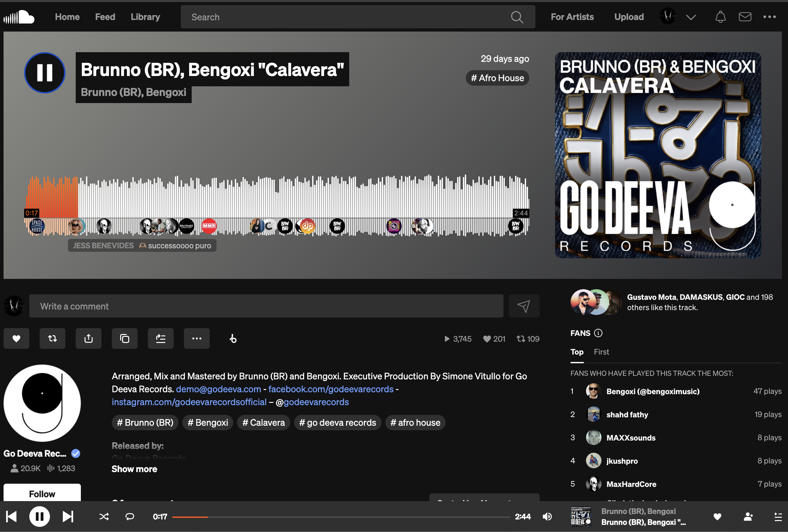The width and height of the screenshot is (788, 532).
Task: Toggle shuffle in the player
Action: pos(104,517)
